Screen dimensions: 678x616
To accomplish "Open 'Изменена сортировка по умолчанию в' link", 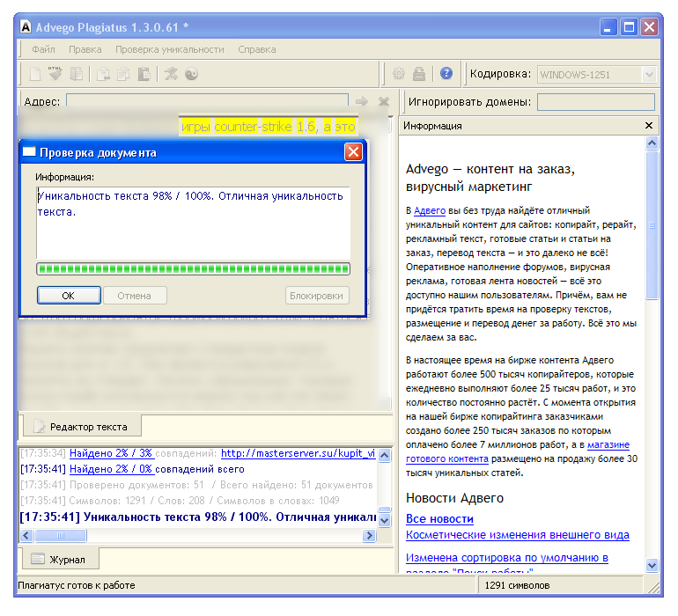I will pyautogui.click(x=507, y=558).
